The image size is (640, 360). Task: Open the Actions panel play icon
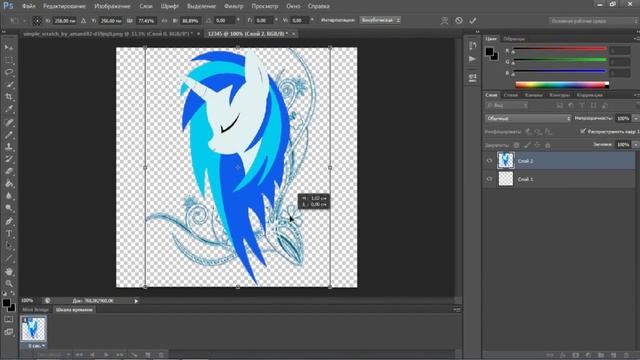coord(472,59)
